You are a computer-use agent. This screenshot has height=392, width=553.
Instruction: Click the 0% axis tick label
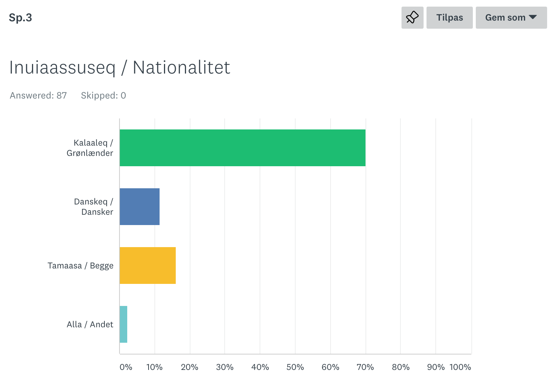[x=126, y=367]
